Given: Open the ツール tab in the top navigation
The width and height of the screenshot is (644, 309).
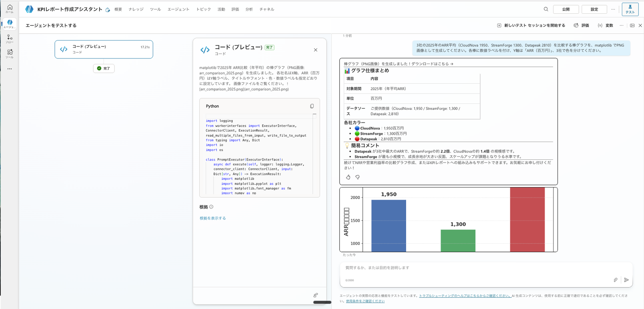Looking at the screenshot, I should click(155, 9).
